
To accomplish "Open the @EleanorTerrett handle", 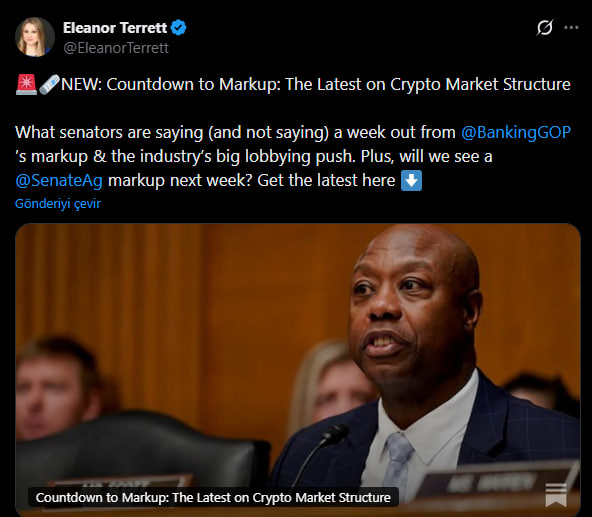I will click(116, 48).
